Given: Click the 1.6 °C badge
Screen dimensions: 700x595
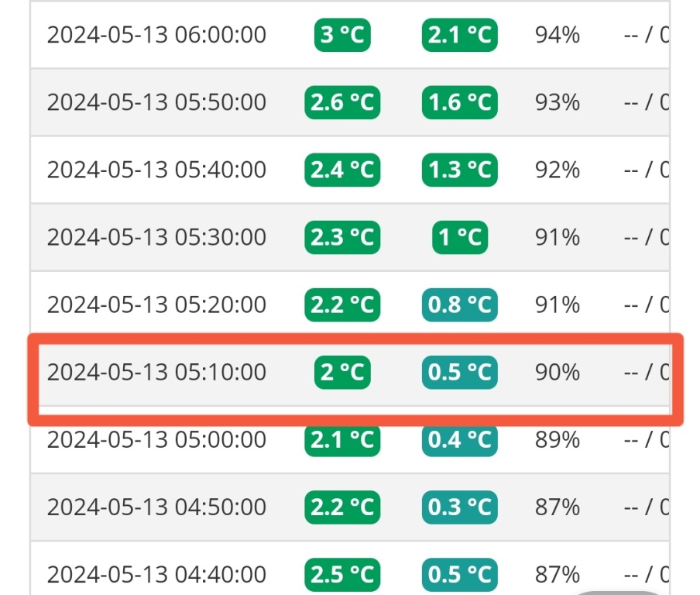Looking at the screenshot, I should [x=460, y=102].
